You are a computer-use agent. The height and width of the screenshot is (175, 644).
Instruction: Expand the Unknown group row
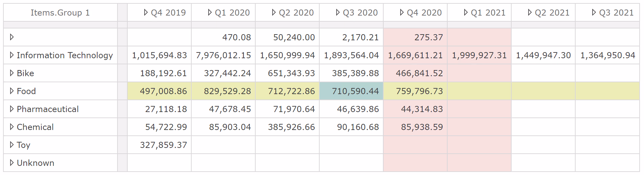(x=12, y=163)
